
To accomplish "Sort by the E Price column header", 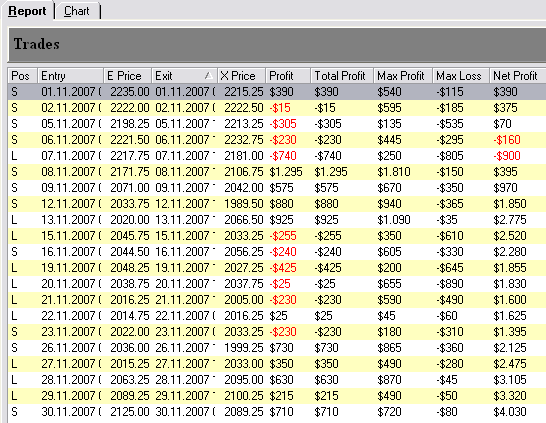I will (127, 76).
